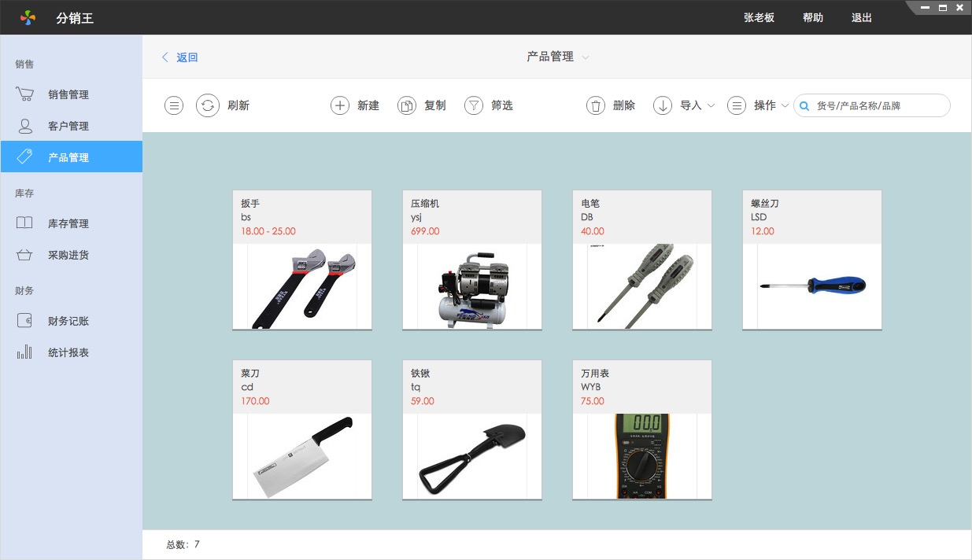The image size is (972, 560).
Task: Expand the 导入 import dropdown
Action: pos(711,105)
